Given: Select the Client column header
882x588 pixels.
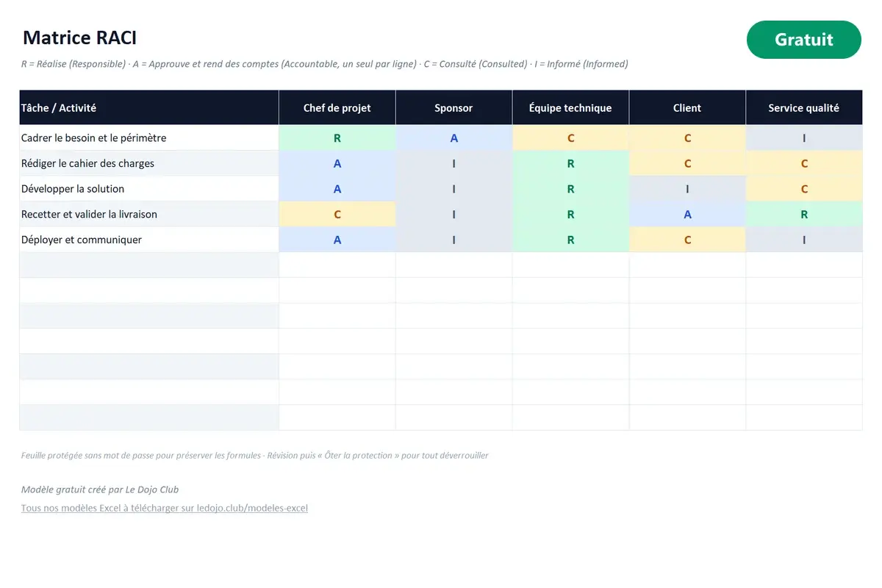Looking at the screenshot, I should (687, 107).
